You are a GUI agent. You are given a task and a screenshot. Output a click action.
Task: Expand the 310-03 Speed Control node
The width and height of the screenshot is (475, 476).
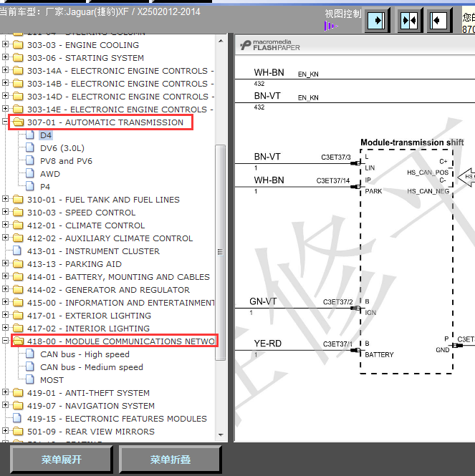coord(5,212)
